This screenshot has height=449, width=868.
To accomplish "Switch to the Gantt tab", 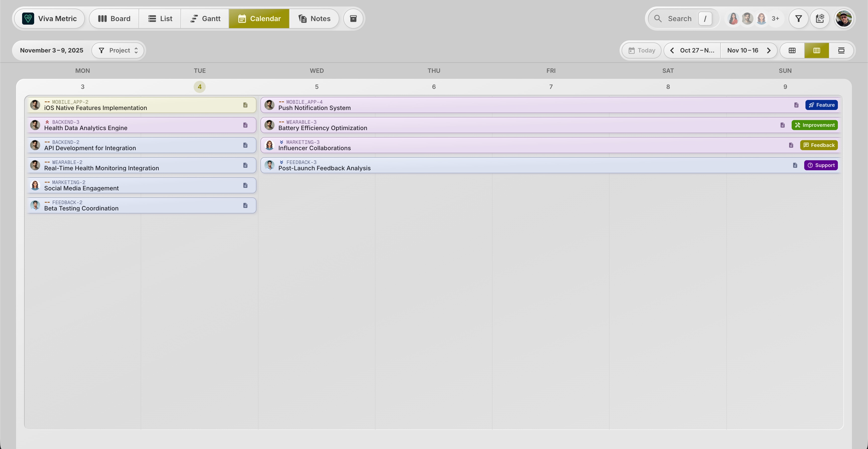I will pyautogui.click(x=205, y=19).
